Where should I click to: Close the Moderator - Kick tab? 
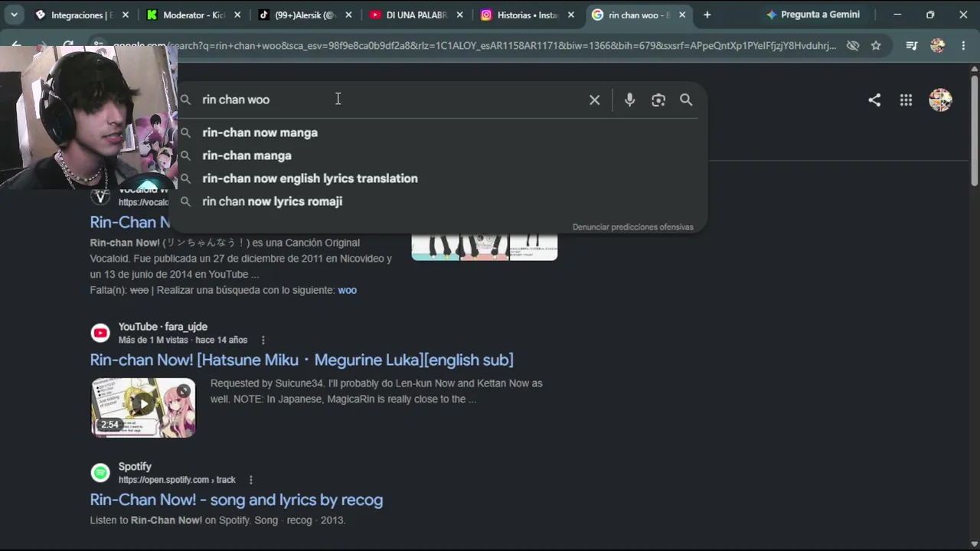[x=237, y=15]
